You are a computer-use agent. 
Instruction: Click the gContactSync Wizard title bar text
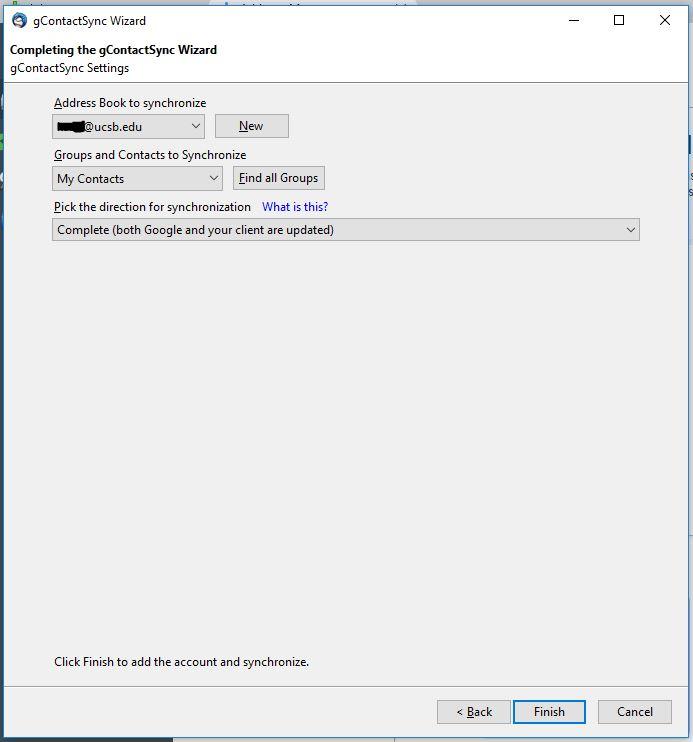click(x=89, y=21)
